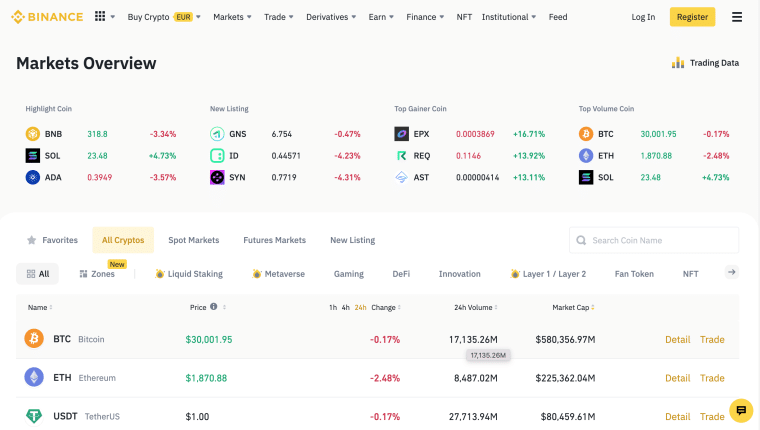Click the BTC coin icon in table
Image resolution: width=760 pixels, height=430 pixels.
click(34, 339)
